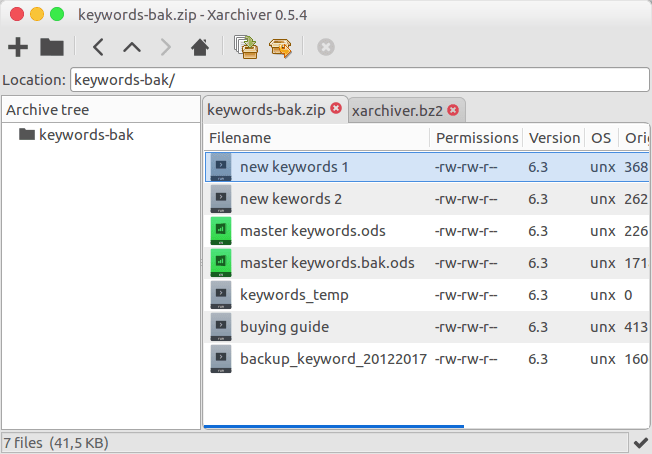Close the xarchiver.bz2 tab

tap(453, 110)
